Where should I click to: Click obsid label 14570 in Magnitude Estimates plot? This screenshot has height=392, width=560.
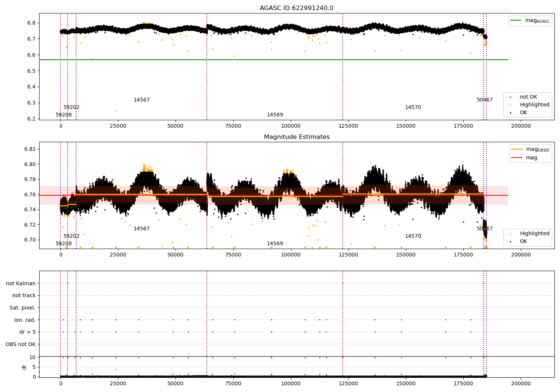pos(413,236)
